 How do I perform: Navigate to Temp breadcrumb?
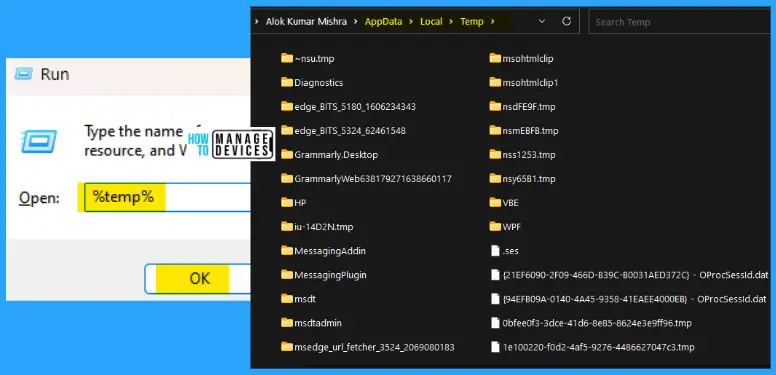click(x=472, y=22)
